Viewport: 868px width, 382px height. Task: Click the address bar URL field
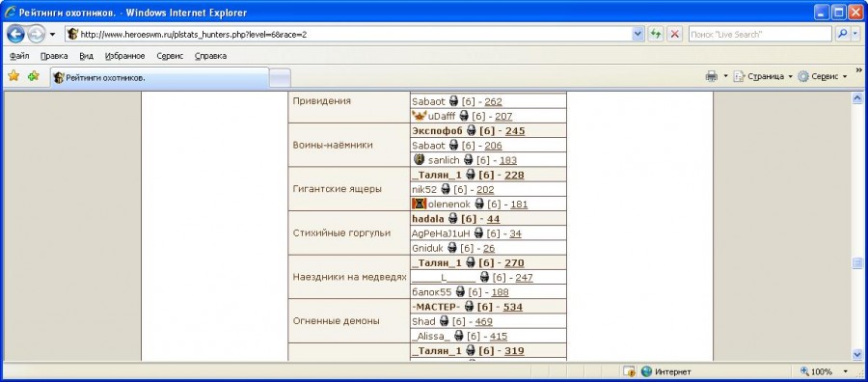click(x=354, y=35)
